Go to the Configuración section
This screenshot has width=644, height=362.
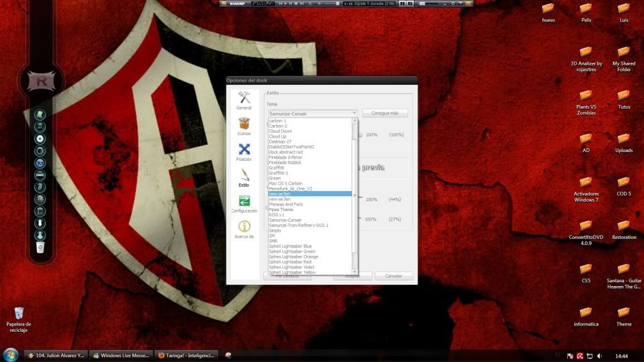(x=244, y=204)
